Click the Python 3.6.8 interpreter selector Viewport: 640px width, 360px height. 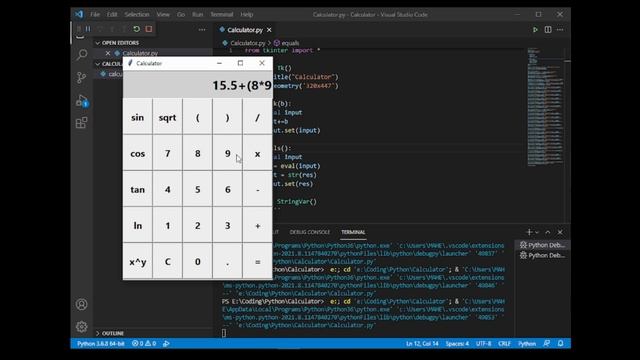point(101,344)
